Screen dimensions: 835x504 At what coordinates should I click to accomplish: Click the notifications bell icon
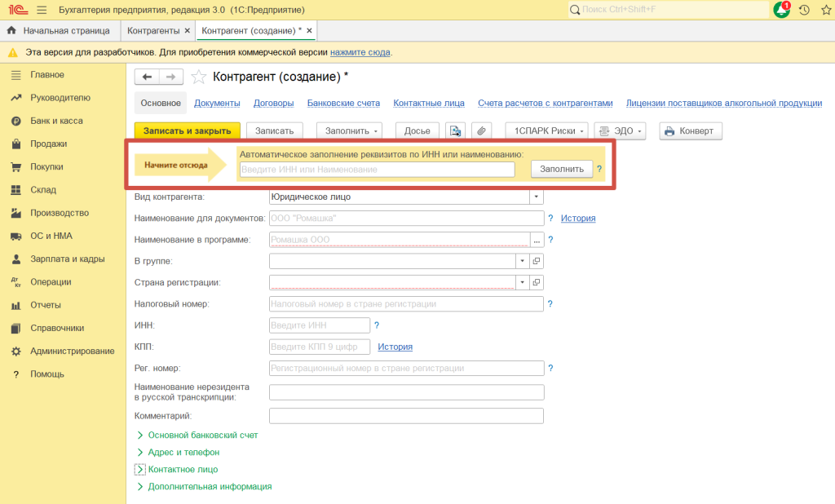point(781,10)
